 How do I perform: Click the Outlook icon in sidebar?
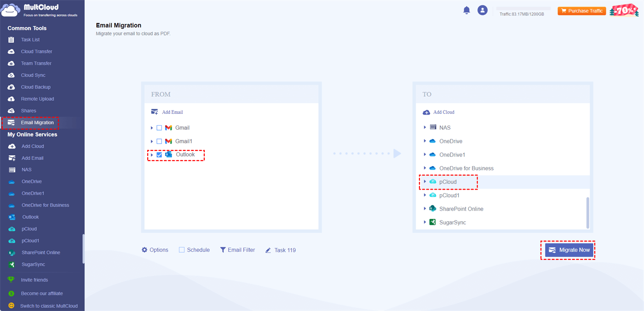12,217
